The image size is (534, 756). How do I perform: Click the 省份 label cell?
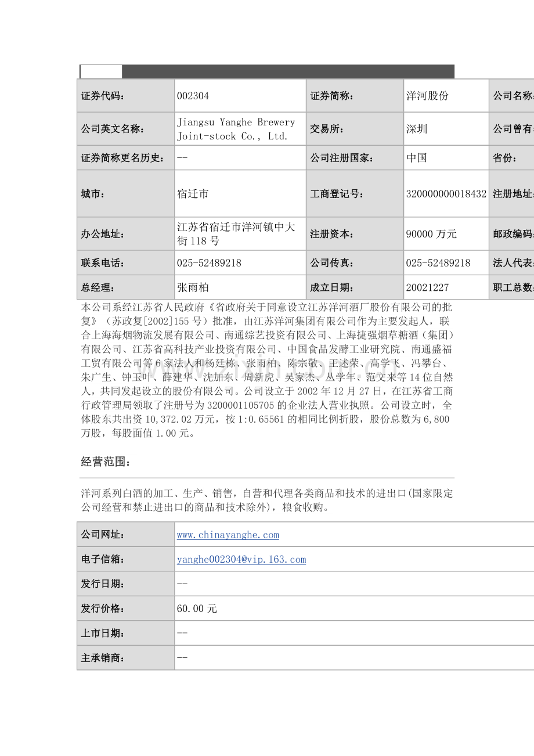tap(512, 157)
